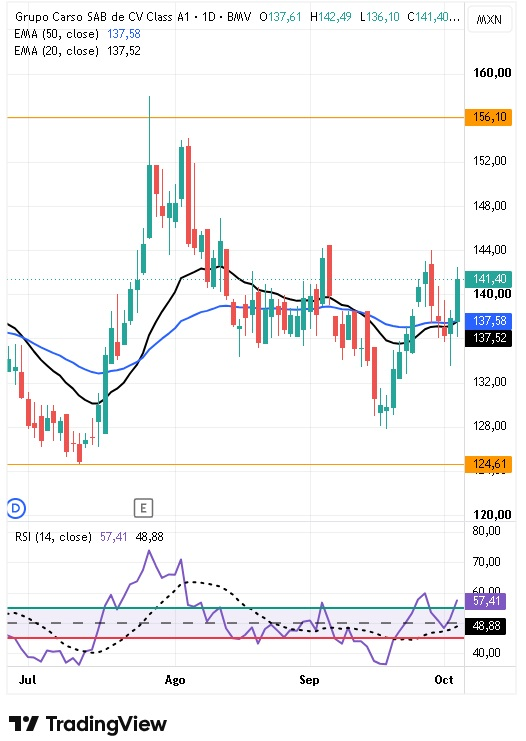The width and height of the screenshot is (526, 741).
Task: Click the TradingView logo link
Action: click(x=88, y=724)
